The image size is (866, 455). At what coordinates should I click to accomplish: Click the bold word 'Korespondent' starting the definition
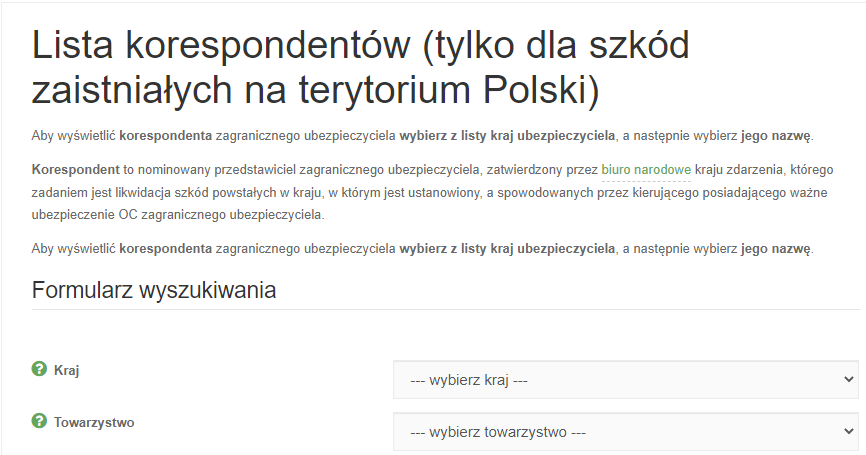[75, 170]
